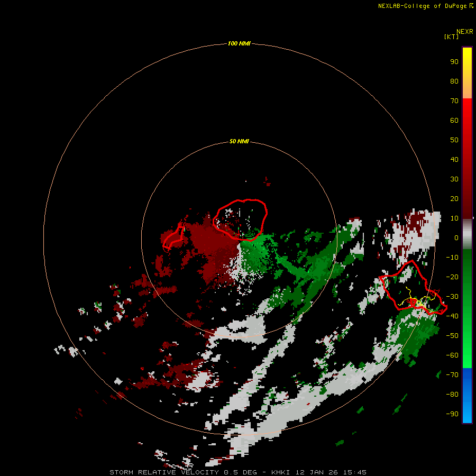Click the 0 value on velocity scale

[456, 238]
